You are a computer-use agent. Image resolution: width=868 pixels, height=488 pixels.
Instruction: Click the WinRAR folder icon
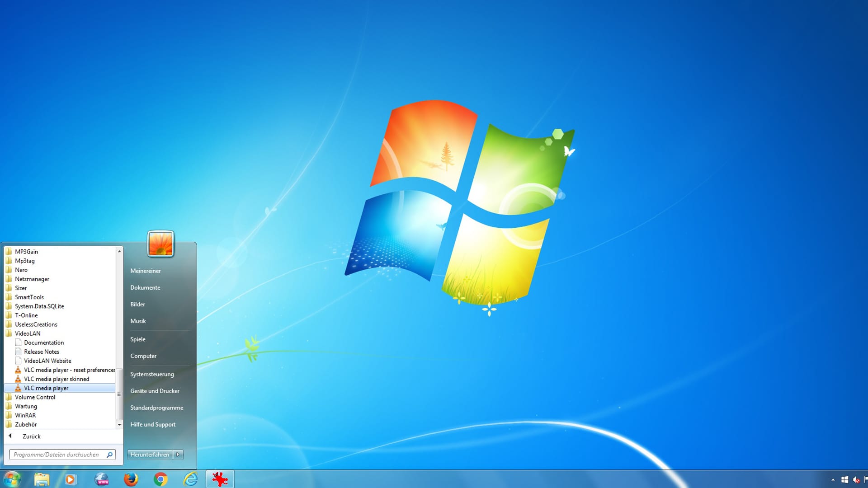9,415
